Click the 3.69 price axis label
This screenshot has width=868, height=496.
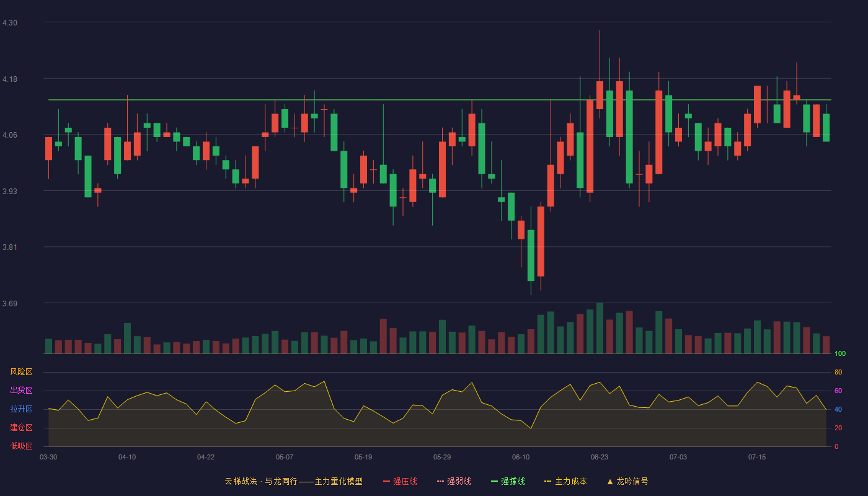coord(10,304)
